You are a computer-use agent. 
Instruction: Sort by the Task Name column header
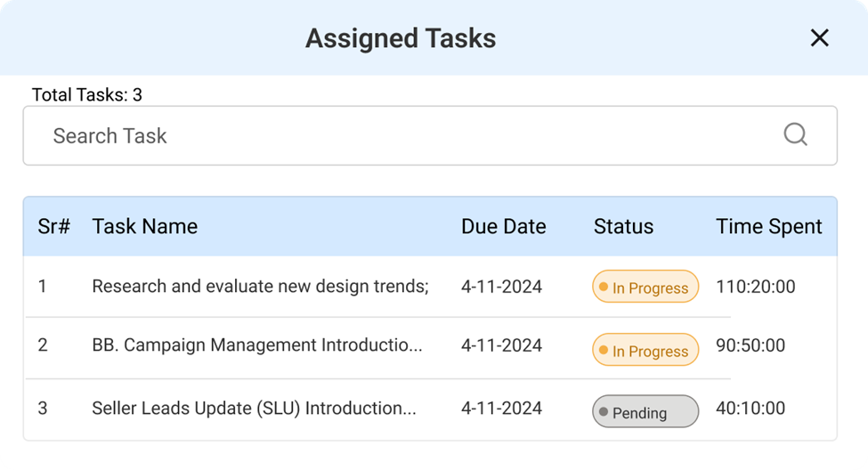click(x=144, y=226)
